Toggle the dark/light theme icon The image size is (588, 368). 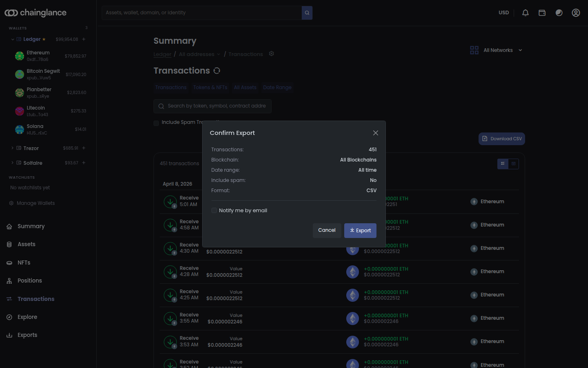click(x=559, y=13)
